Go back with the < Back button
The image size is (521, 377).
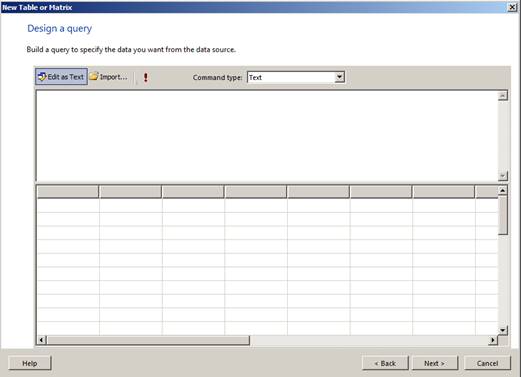tap(385, 363)
